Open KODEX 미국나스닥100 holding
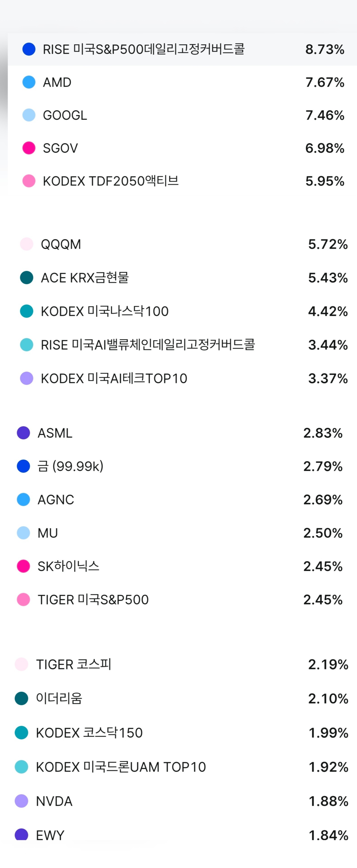 (x=105, y=311)
